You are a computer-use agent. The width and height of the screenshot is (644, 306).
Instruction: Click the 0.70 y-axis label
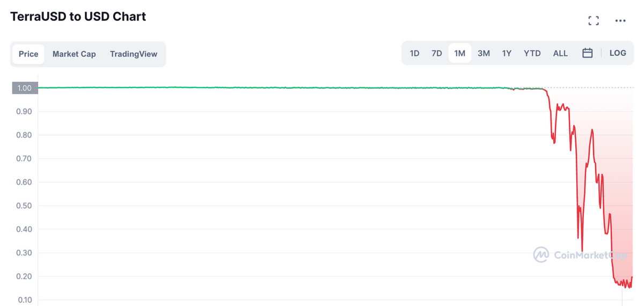24,159
